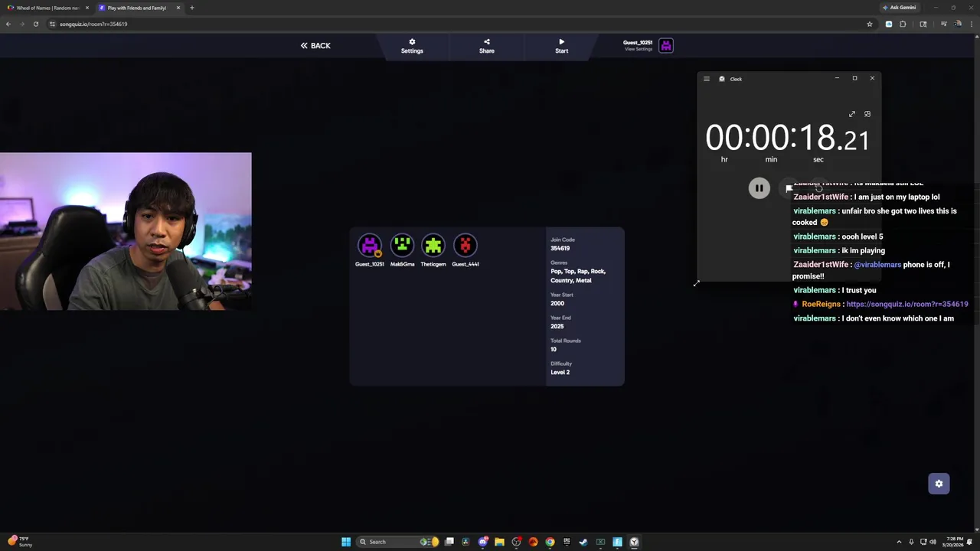Open the Ask Gemini button
This screenshot has width=980, height=551.
pos(899,8)
